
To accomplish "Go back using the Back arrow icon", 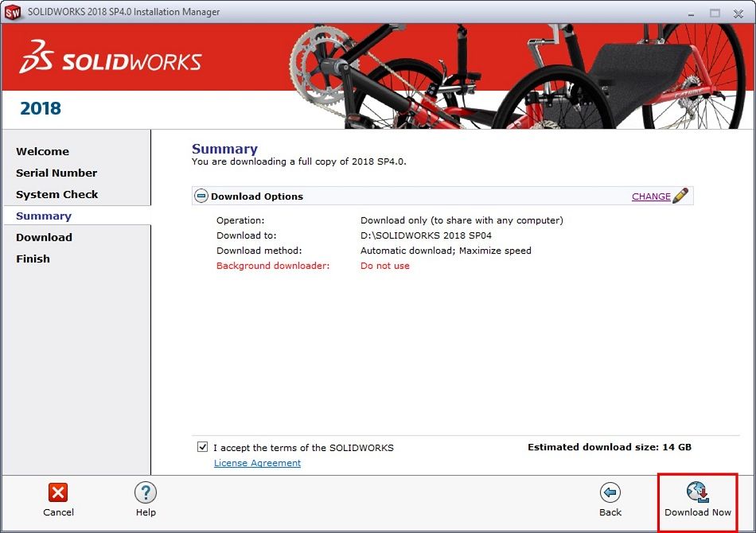I will point(610,492).
